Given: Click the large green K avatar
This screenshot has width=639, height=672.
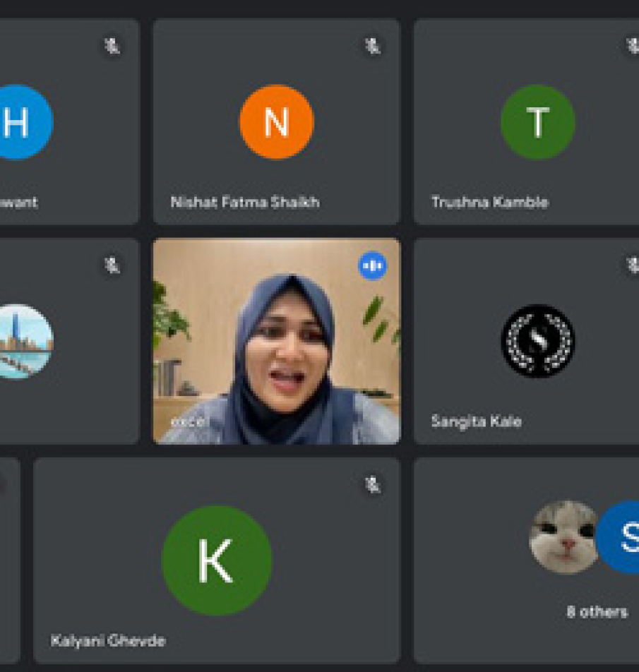Looking at the screenshot, I should click(x=216, y=560).
